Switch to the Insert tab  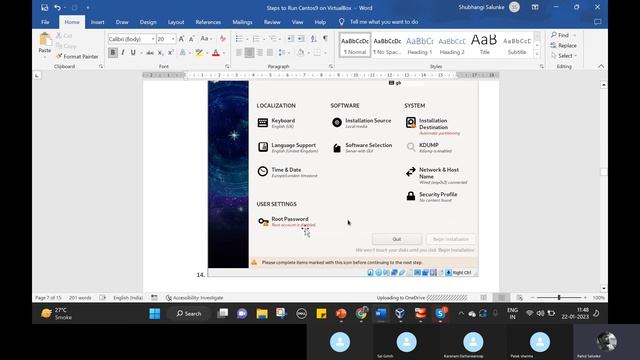[98, 22]
